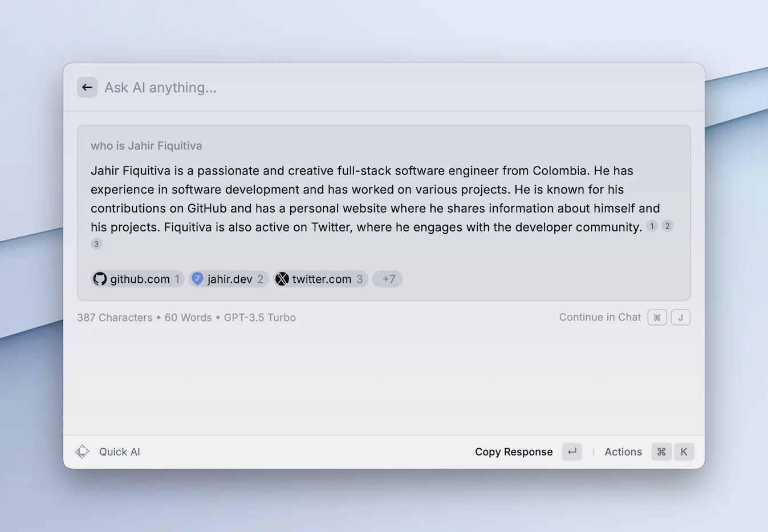Click citation badge 2 in the response

pos(667,226)
